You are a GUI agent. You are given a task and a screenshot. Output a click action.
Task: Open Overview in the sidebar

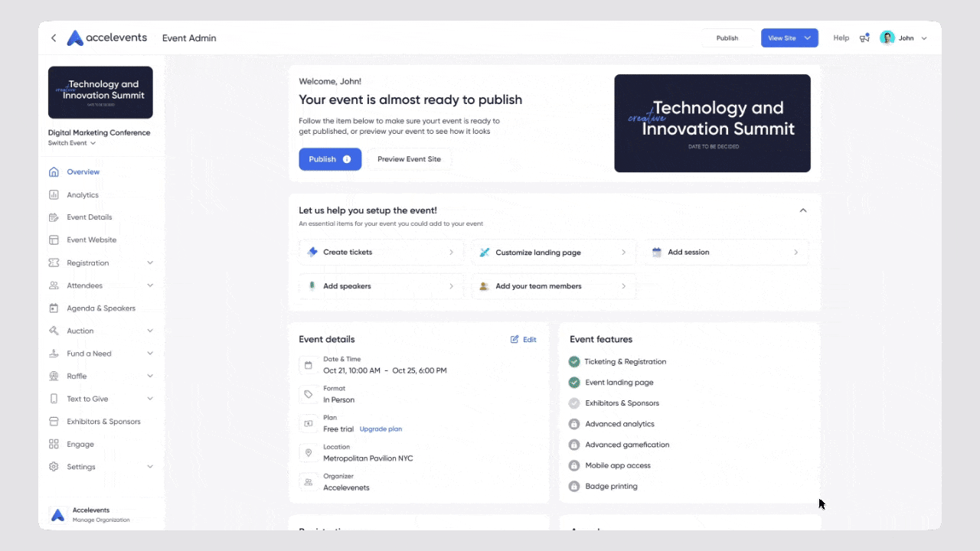pyautogui.click(x=83, y=172)
